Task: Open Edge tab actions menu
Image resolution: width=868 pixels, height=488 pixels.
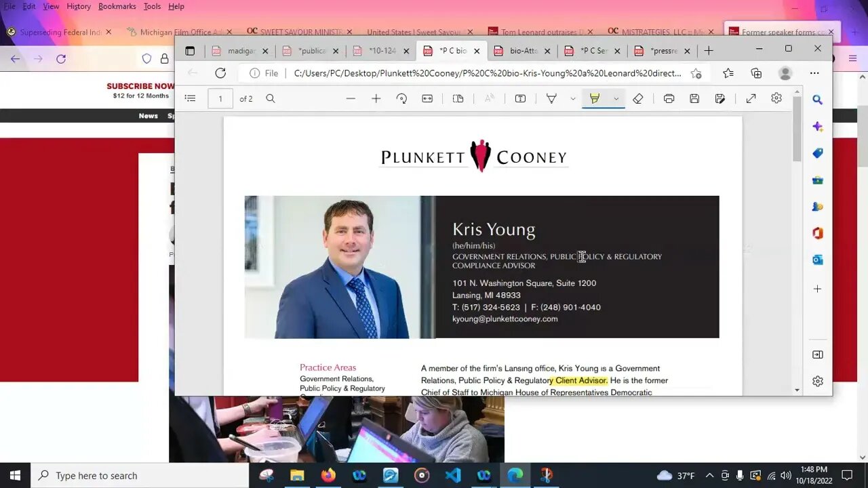Action: click(x=190, y=51)
